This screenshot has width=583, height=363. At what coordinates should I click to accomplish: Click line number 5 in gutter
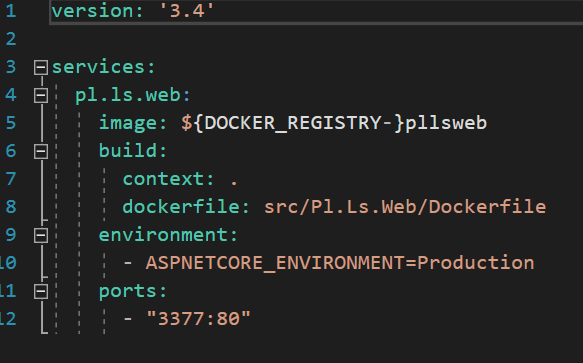click(x=11, y=123)
